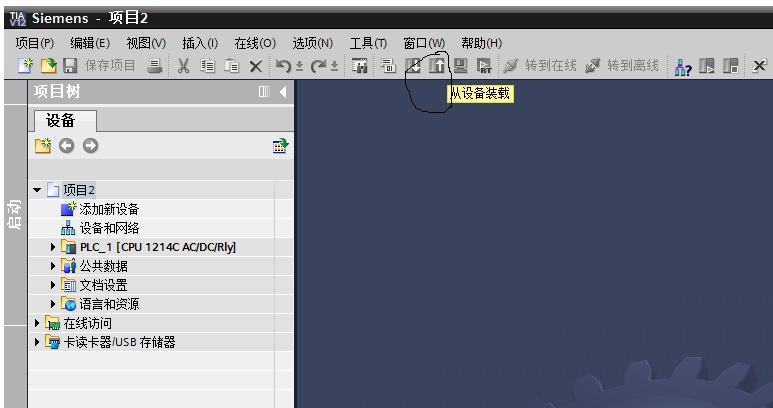This screenshot has width=773, height=408.
Task: Click the Cross-reference X icon at toolbar end
Action: click(x=760, y=66)
